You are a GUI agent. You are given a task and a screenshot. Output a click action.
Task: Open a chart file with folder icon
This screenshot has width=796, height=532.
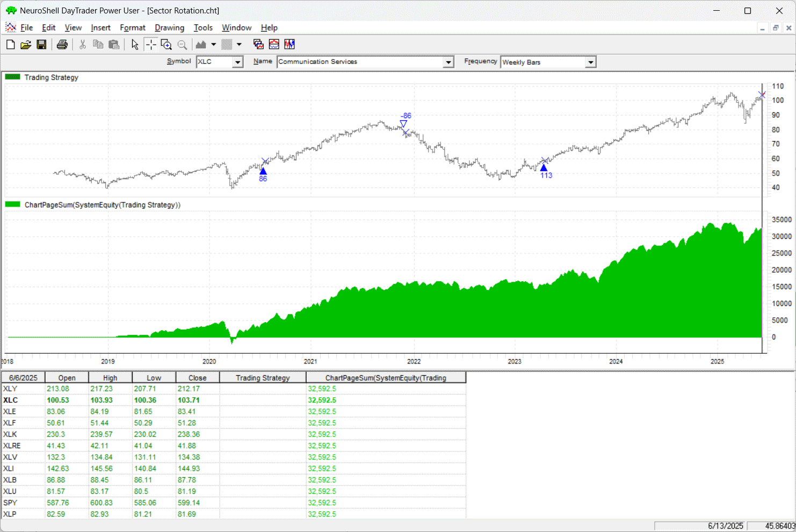[x=26, y=45]
